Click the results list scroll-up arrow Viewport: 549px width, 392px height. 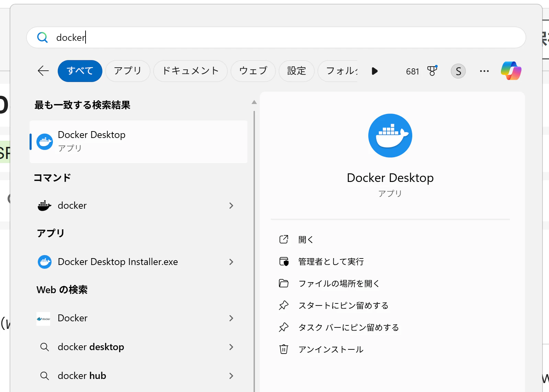pos(254,102)
